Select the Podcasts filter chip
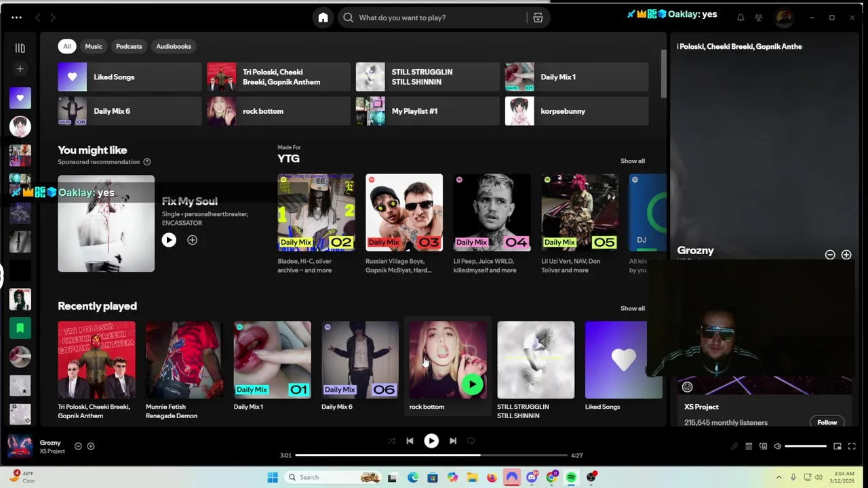Viewport: 868px width, 488px height. coord(129,46)
